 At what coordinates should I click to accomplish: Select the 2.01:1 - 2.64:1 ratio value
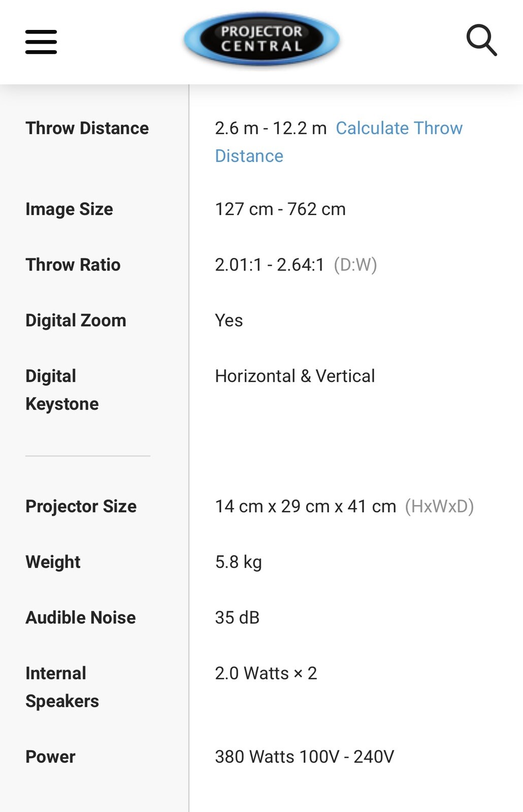pyautogui.click(x=270, y=264)
